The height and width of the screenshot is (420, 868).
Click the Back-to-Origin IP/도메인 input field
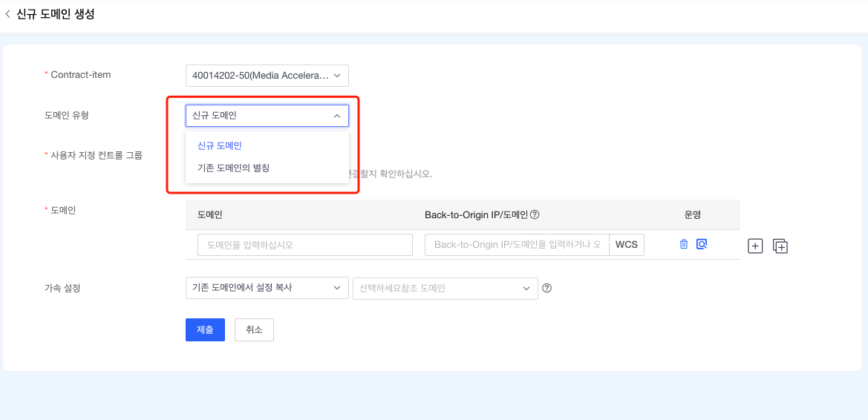click(x=517, y=245)
